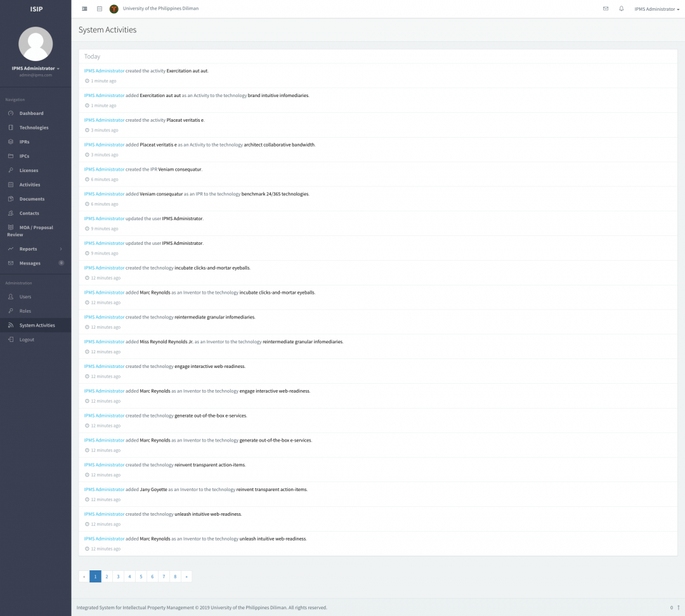Open the ISIP brand title in sidebar header
Viewport: 685px width, 616px height.
[x=36, y=9]
